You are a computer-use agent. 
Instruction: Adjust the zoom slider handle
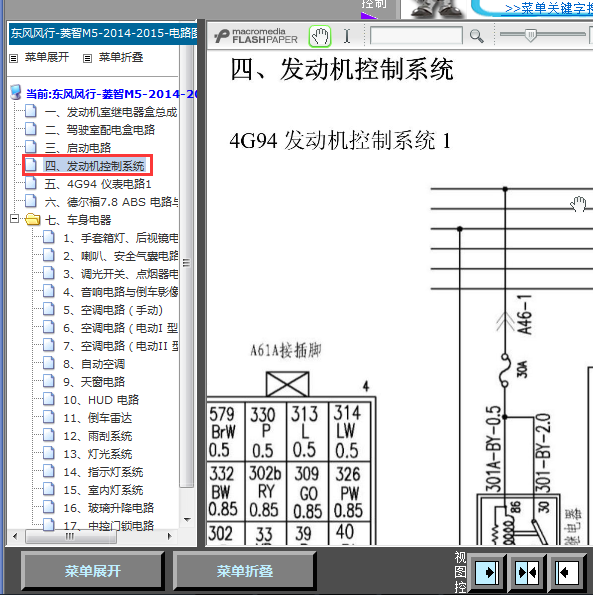pos(531,35)
